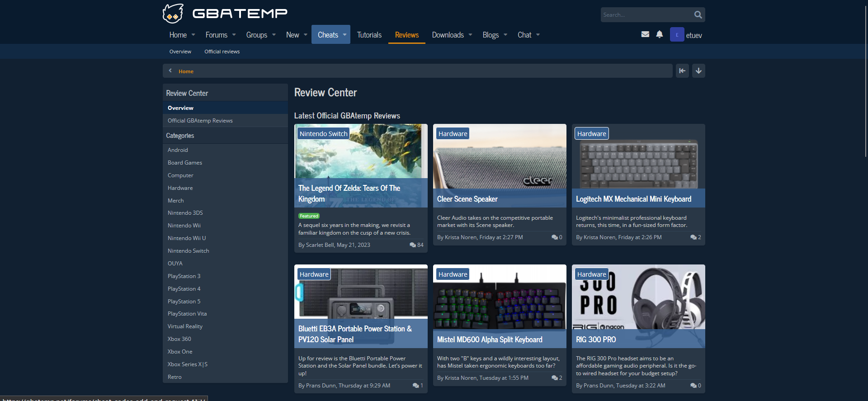Click the Featured badge on Zelda review
Screen dimensions: 868x401
coord(309,216)
